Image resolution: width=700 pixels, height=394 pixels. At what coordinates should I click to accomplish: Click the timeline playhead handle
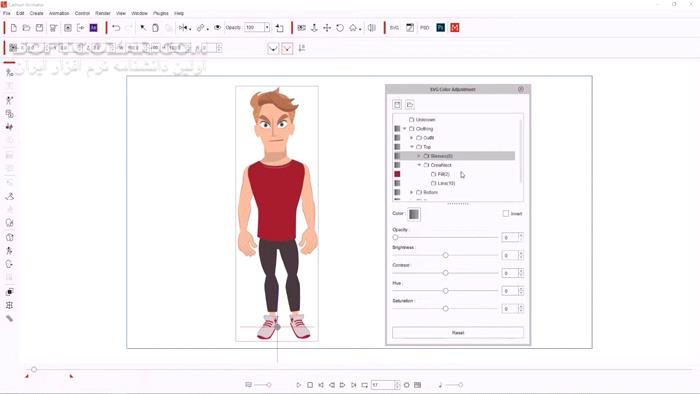(x=34, y=369)
